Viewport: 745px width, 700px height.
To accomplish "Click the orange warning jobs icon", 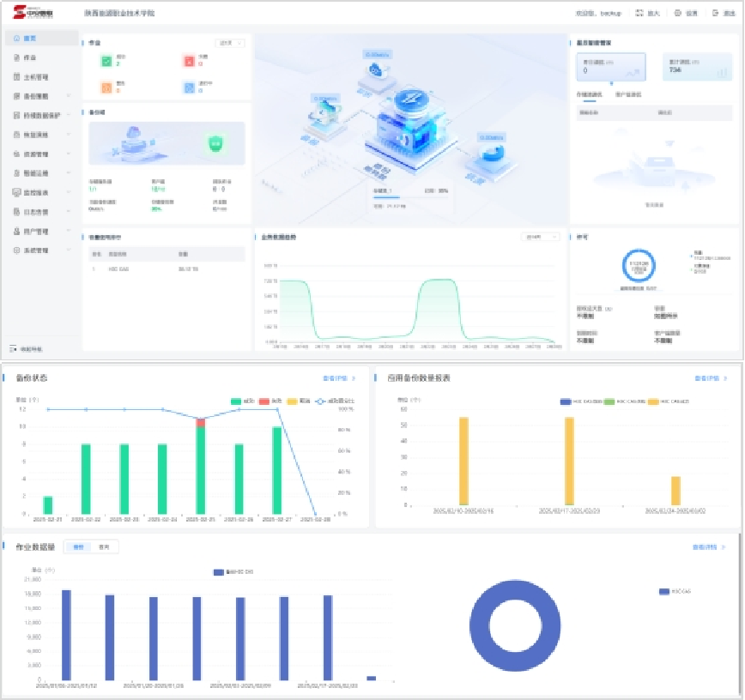I will tap(106, 87).
